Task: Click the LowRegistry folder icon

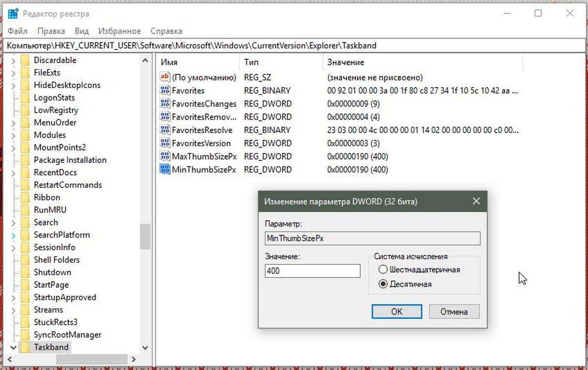Action: click(x=25, y=110)
